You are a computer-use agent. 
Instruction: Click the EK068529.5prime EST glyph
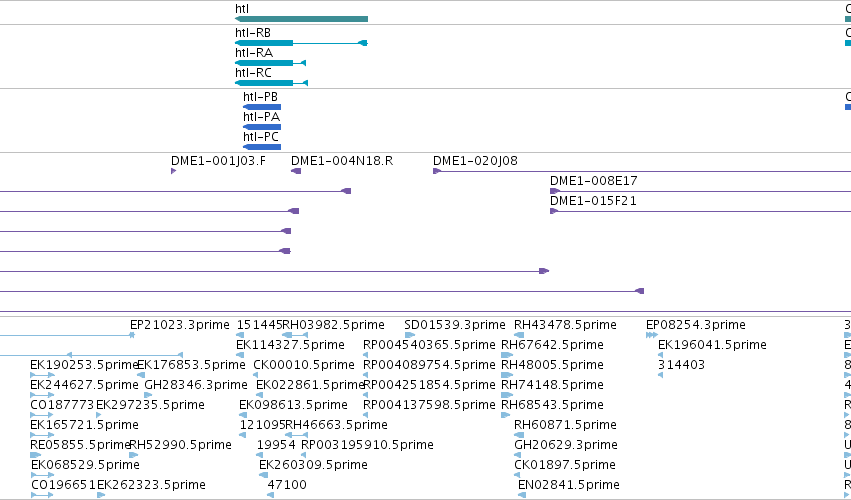click(42, 475)
